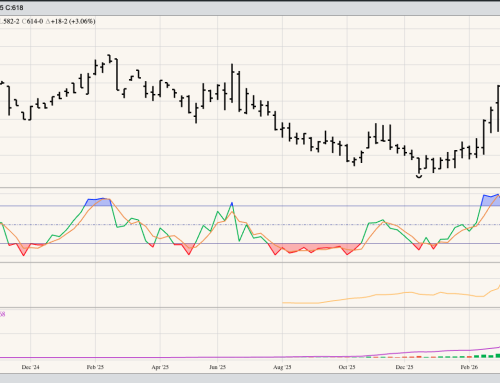Click the "Oct '25" date axis label
The height and width of the screenshot is (383, 500).
(347, 367)
